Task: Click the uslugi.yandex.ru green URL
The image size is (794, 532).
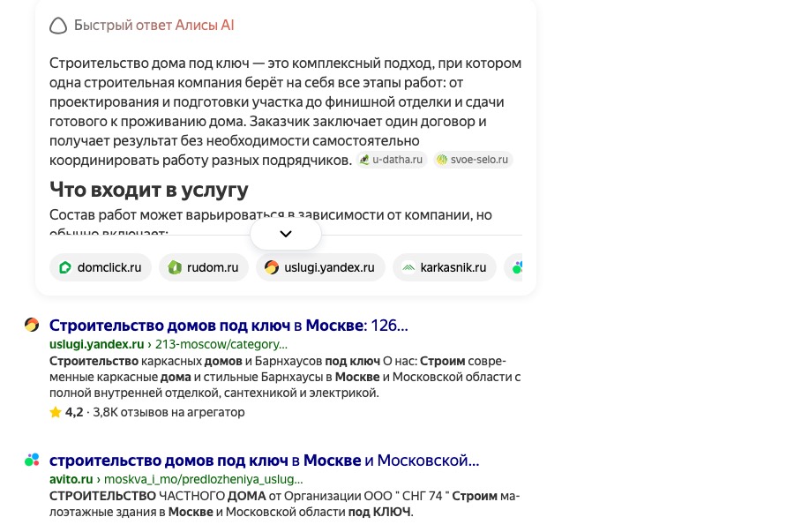Action: tap(97, 344)
